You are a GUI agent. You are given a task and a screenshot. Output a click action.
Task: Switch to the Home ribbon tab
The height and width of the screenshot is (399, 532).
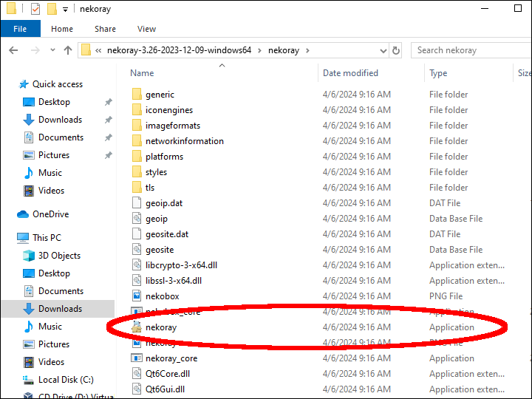pyautogui.click(x=62, y=29)
